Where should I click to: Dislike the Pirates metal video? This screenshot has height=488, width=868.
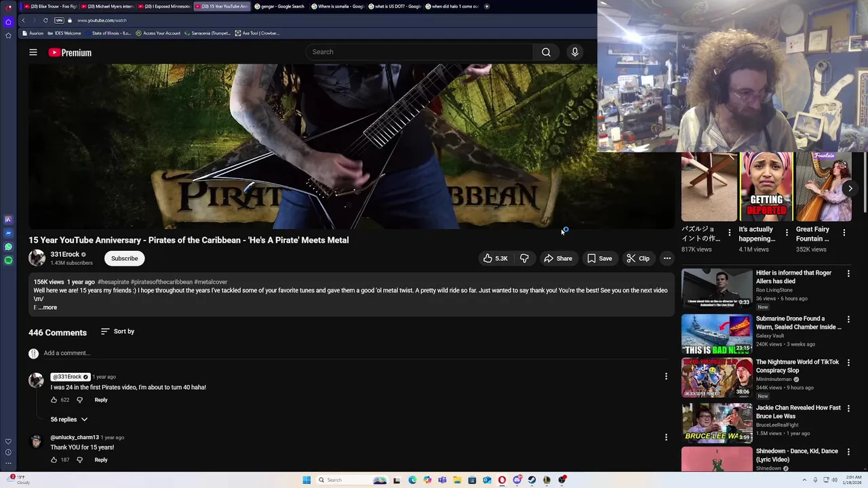524,258
